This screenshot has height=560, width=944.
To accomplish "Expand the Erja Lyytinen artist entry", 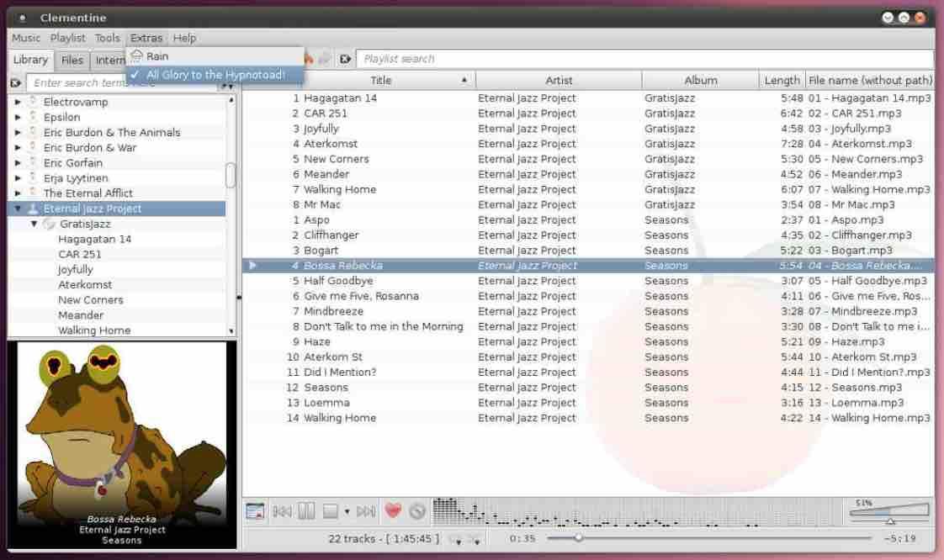I will click(x=18, y=177).
